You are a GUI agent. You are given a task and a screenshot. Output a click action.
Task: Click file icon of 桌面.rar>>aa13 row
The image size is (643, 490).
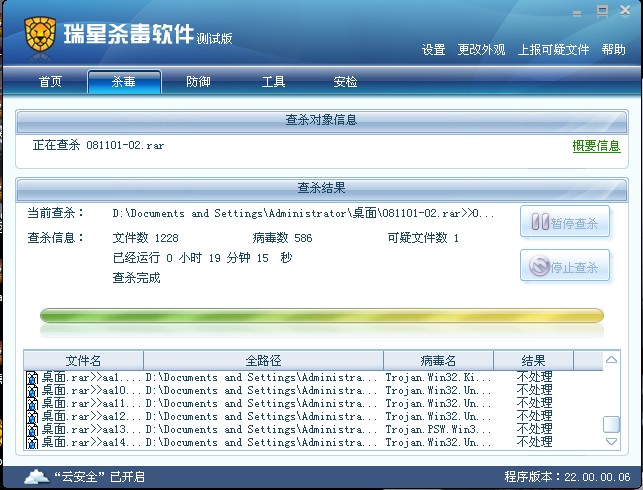point(32,430)
